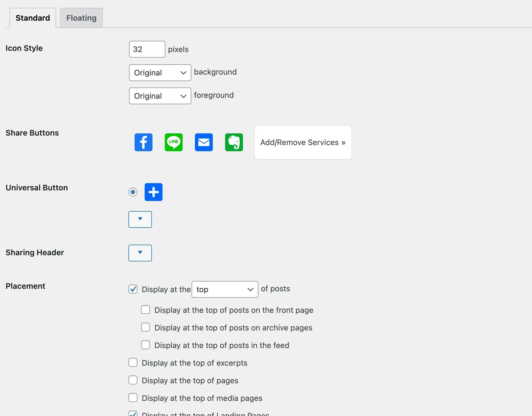Click the Sharing Header label

coord(35,252)
